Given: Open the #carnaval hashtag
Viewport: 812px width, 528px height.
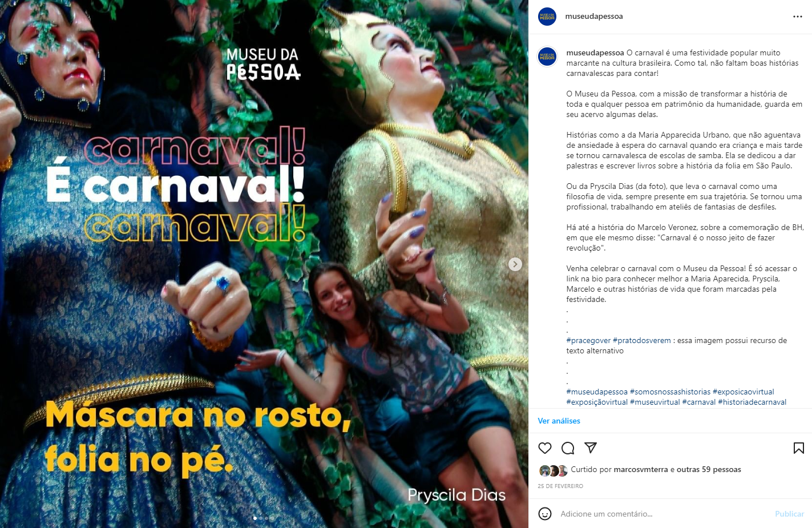Looking at the screenshot, I should 699,402.
